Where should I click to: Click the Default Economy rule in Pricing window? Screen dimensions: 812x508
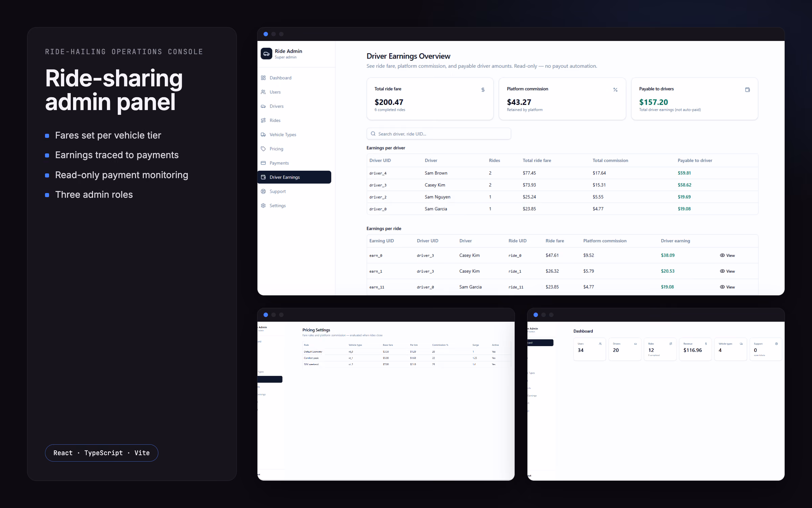click(x=313, y=352)
